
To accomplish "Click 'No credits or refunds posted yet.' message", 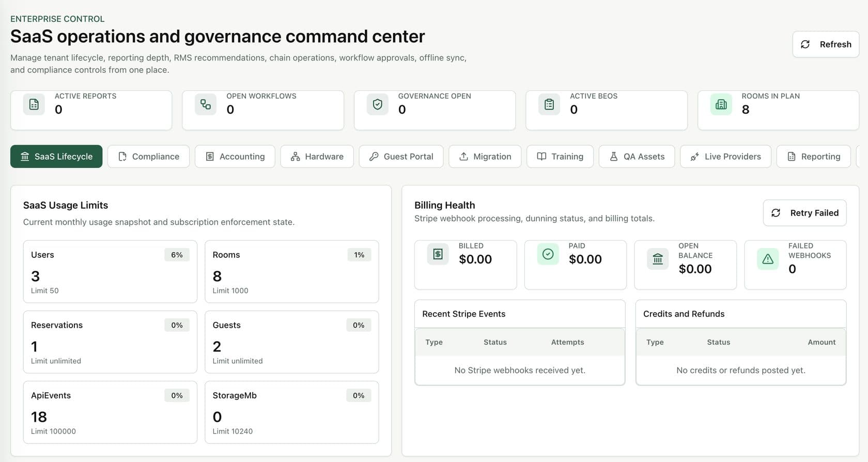I will pos(741,370).
